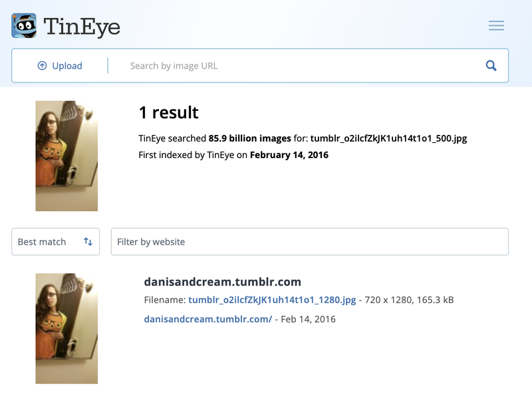This screenshot has height=408, width=532.
Task: Click the danisandcream.tumblr.com result heading
Action: coord(223,282)
